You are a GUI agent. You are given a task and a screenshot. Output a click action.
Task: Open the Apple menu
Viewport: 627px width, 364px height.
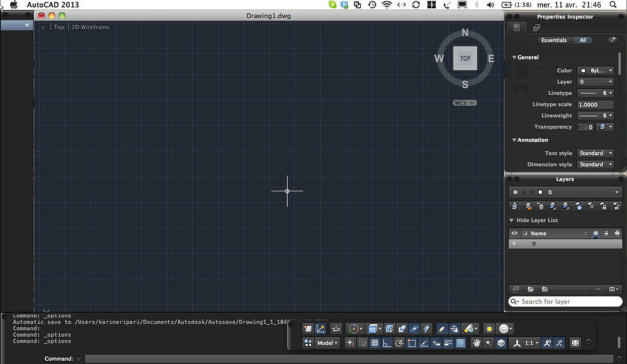click(14, 5)
